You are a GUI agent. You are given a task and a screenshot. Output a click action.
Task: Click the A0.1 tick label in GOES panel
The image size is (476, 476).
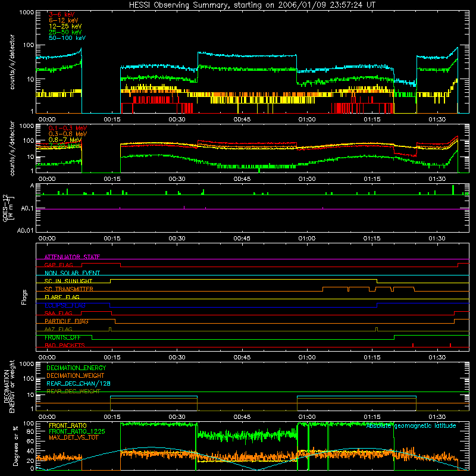tap(27, 209)
